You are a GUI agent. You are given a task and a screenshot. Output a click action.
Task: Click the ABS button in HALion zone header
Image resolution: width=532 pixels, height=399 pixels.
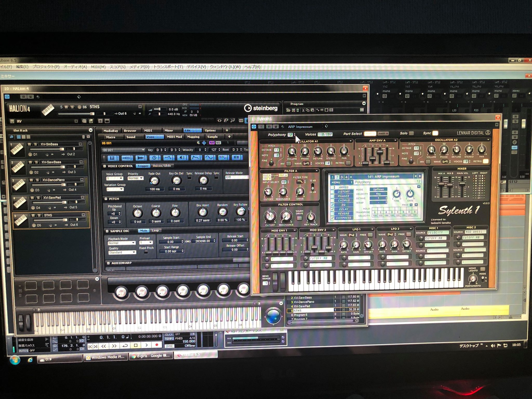tap(212, 143)
